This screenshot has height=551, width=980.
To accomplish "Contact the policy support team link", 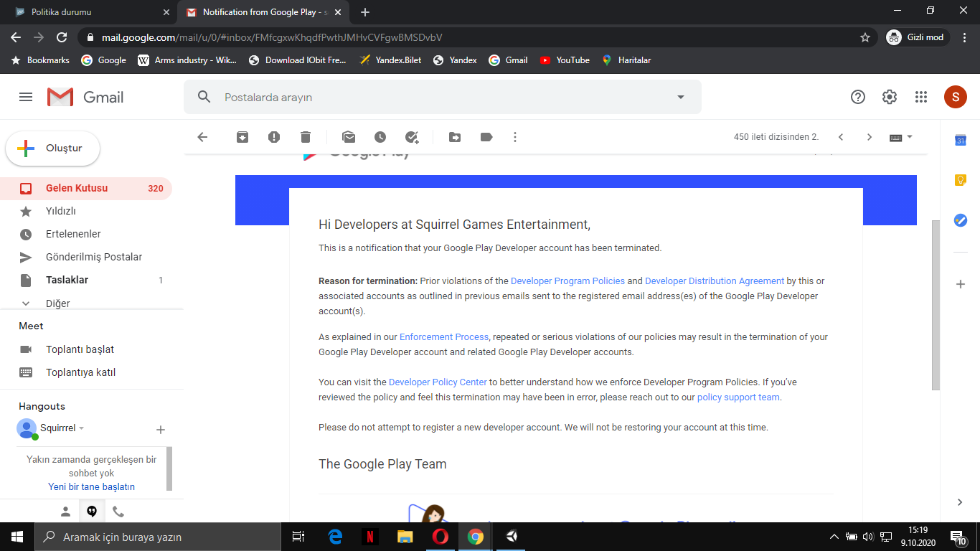I will (738, 397).
